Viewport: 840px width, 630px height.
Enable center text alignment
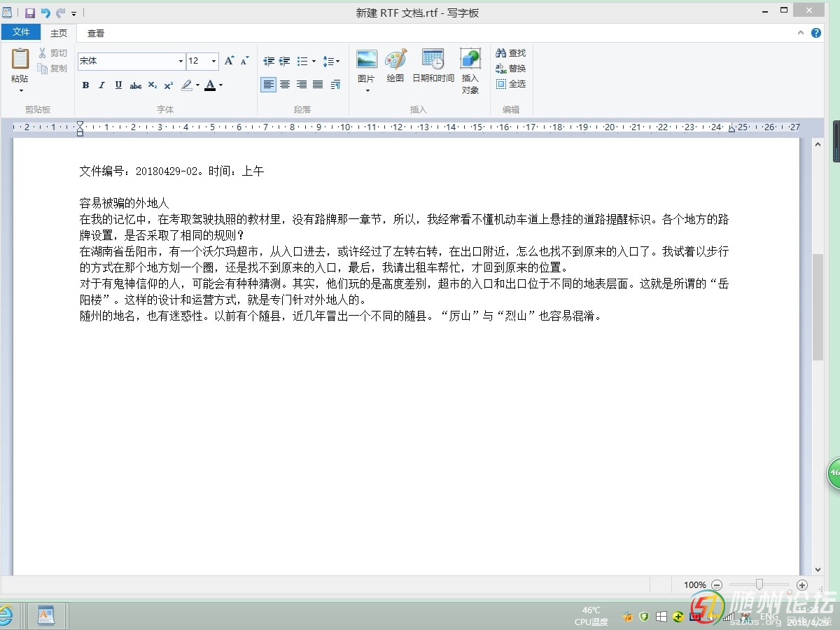pyautogui.click(x=285, y=85)
